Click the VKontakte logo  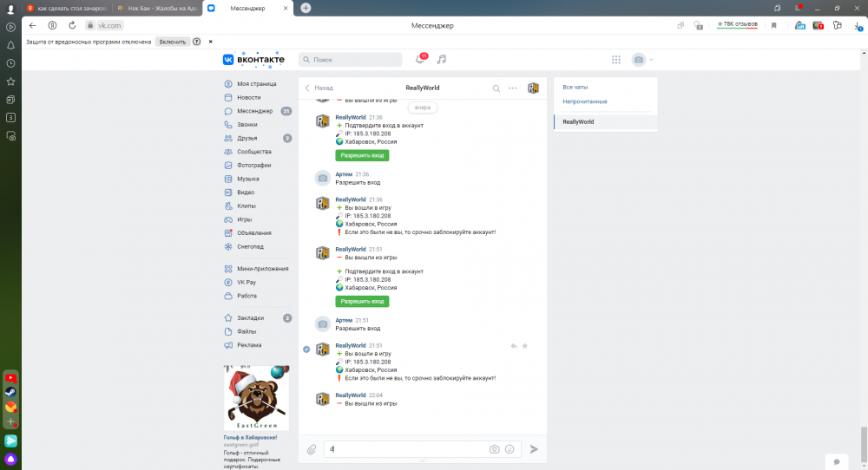253,60
